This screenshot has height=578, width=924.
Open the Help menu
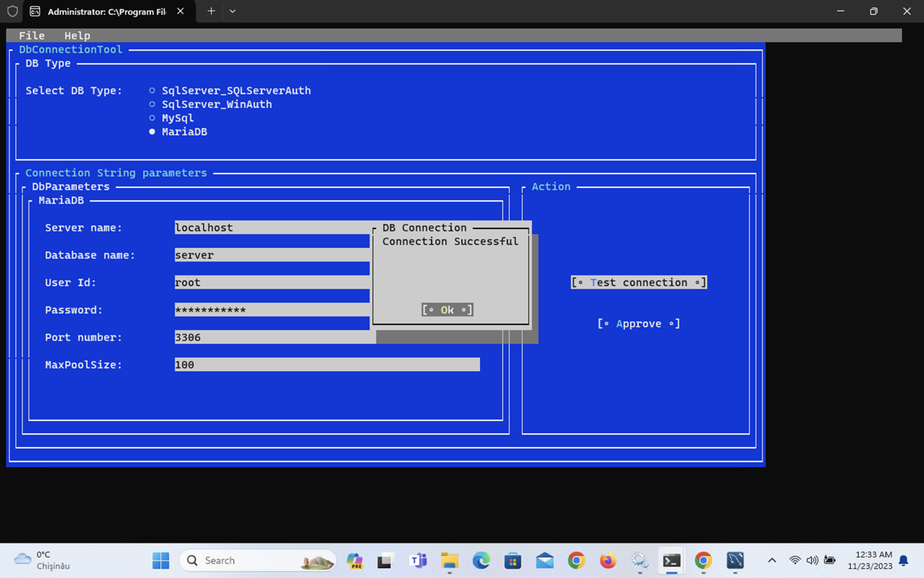pos(77,35)
